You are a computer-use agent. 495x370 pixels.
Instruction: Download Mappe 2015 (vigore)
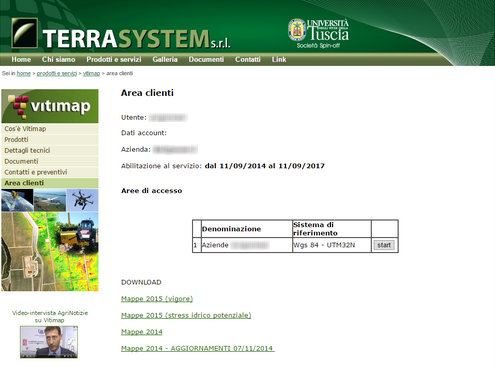[157, 299]
